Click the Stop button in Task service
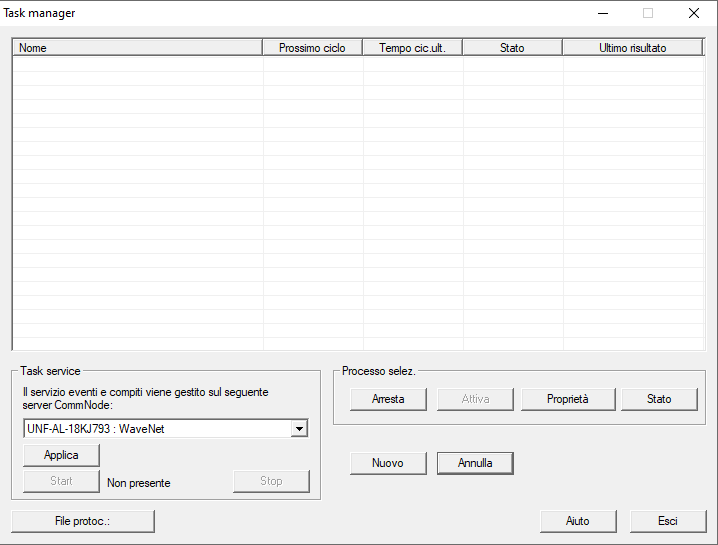The width and height of the screenshot is (718, 545). click(271, 481)
